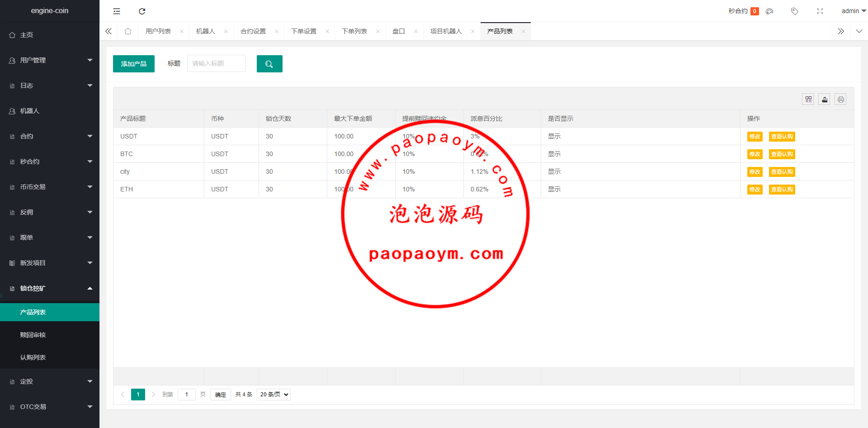Focus the 标题 search input field
Viewport: 868px width, 428px height.
click(217, 63)
